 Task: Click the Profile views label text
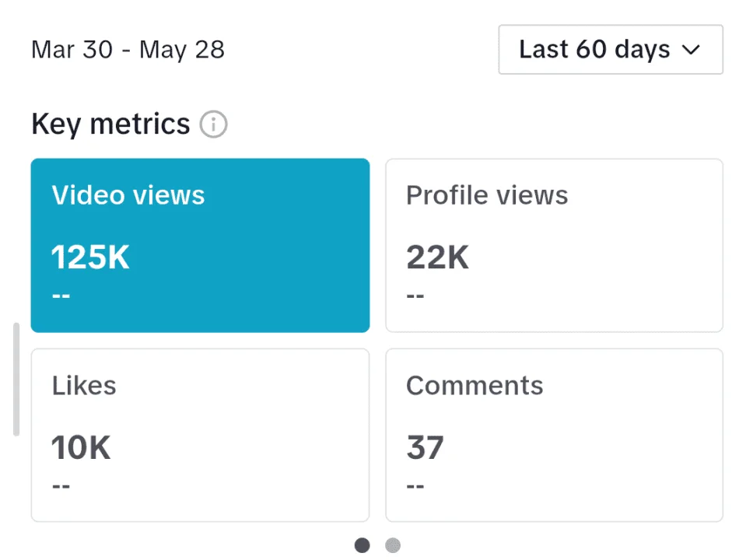pyautogui.click(x=487, y=195)
